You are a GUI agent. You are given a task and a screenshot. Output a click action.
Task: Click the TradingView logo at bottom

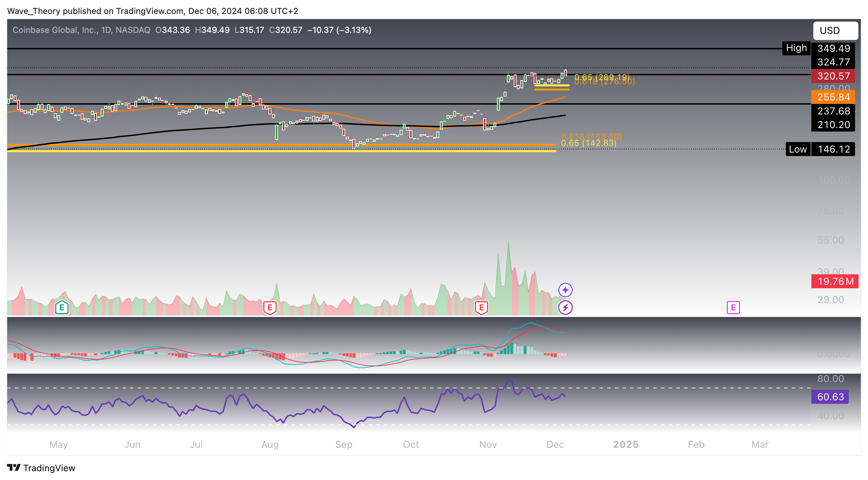41,468
